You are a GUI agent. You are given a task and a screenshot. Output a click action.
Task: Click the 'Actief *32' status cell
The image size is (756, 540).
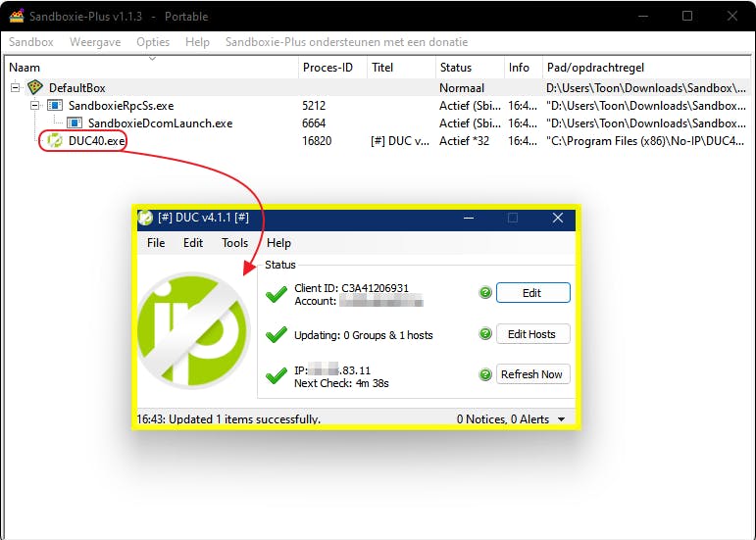464,141
